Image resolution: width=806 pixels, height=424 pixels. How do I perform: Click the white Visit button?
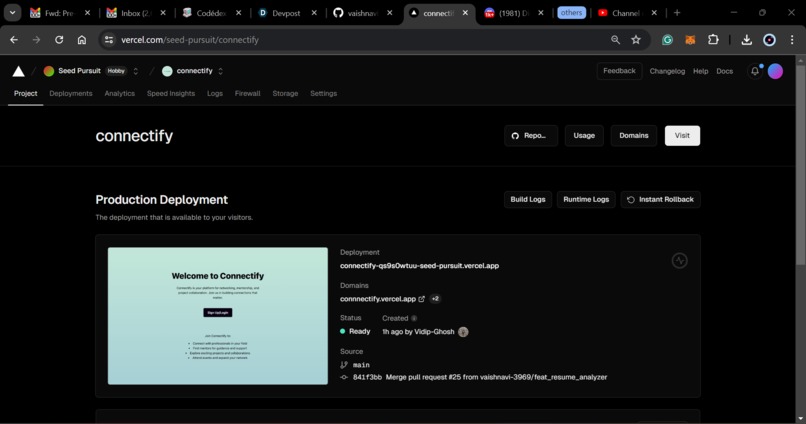pyautogui.click(x=682, y=136)
